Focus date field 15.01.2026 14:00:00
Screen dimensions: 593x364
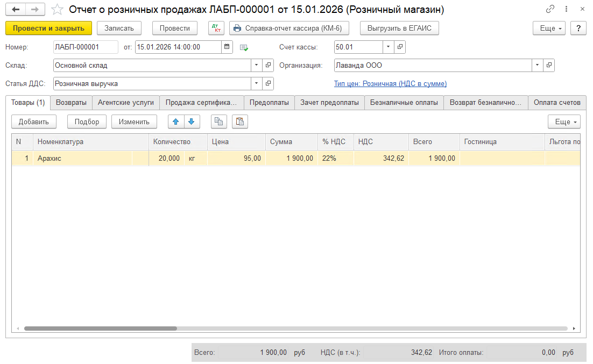pyautogui.click(x=178, y=47)
